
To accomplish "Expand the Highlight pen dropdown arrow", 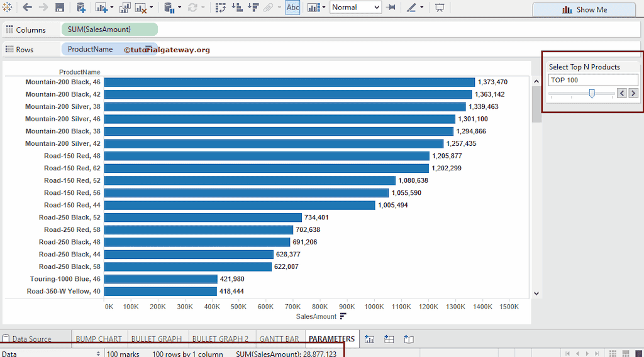I will pos(422,8).
